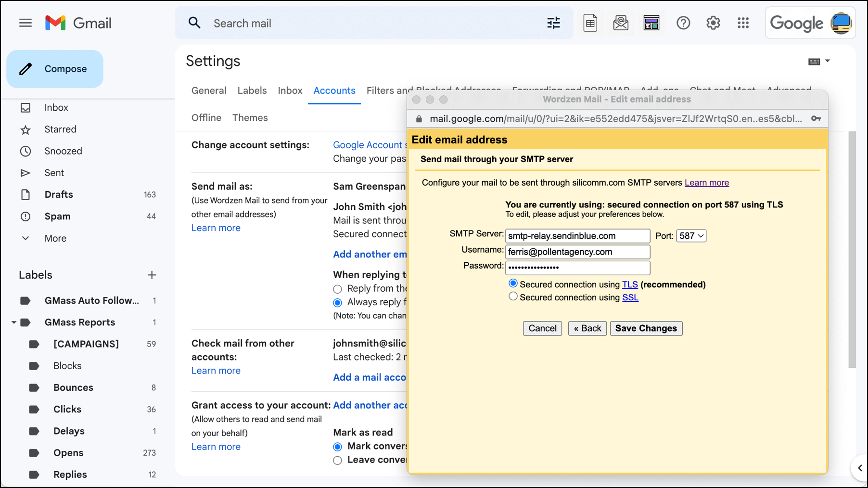868x488 pixels.
Task: Click the settings page vertical scrollbar
Action: 852,249
